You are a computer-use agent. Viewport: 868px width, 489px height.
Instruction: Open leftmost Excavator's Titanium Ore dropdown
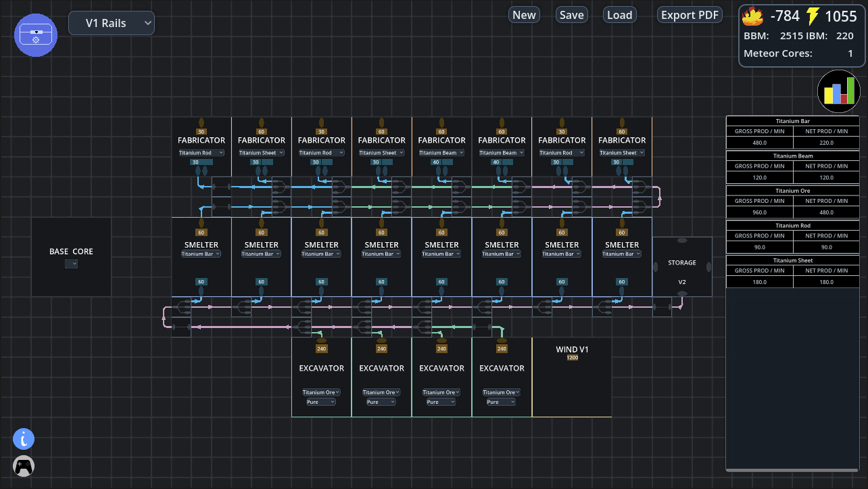click(x=321, y=392)
